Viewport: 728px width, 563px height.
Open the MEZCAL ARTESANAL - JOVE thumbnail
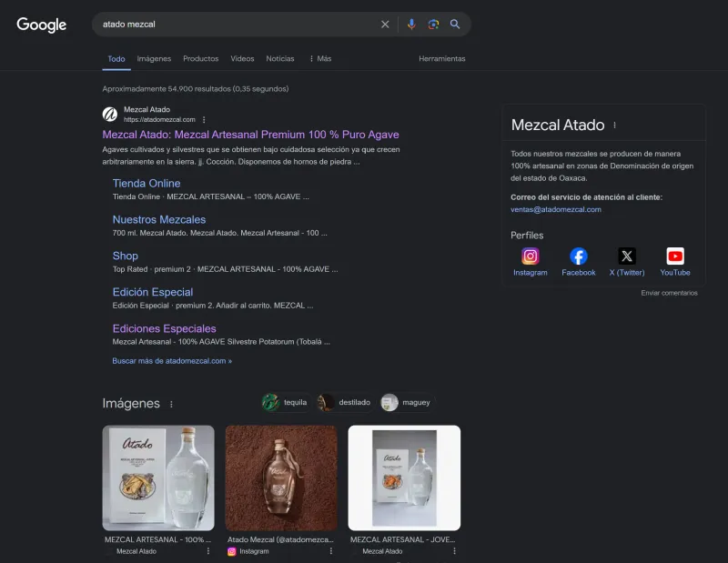404,478
